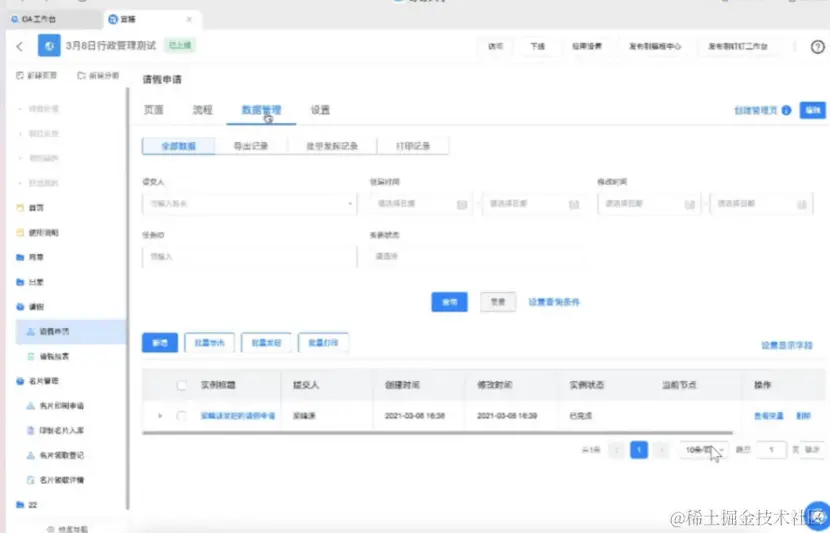This screenshot has height=534, width=831.
Task: Click the task ID input field
Action: tap(250, 257)
